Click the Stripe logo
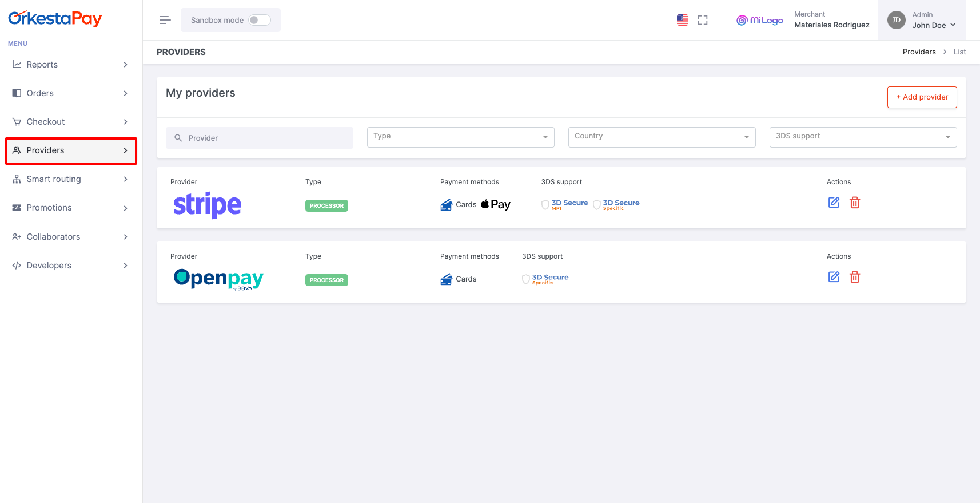Image resolution: width=980 pixels, height=503 pixels. [207, 205]
